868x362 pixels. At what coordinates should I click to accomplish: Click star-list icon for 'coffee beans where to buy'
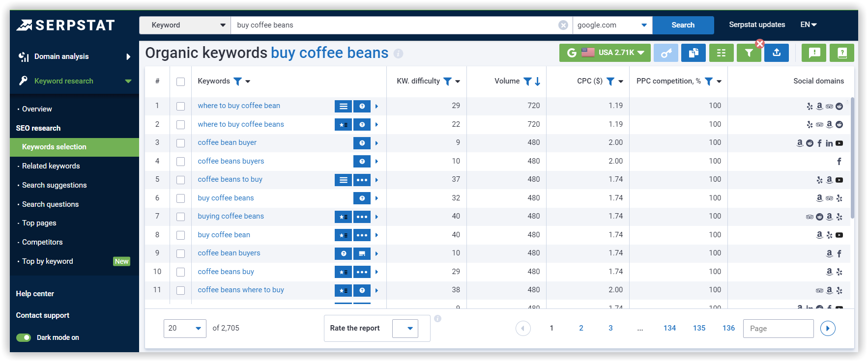tap(343, 290)
